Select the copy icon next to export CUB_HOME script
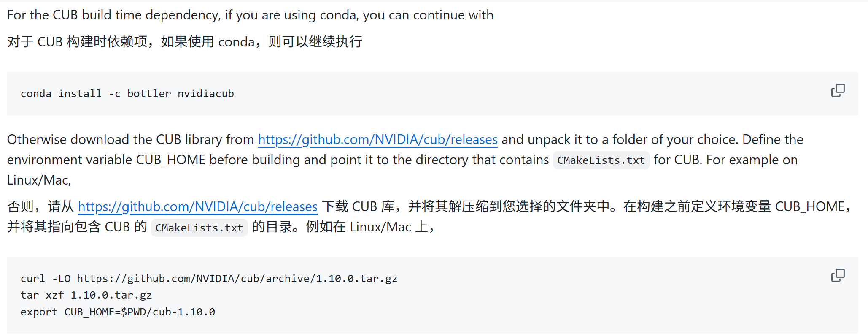The image size is (868, 334). (x=838, y=275)
